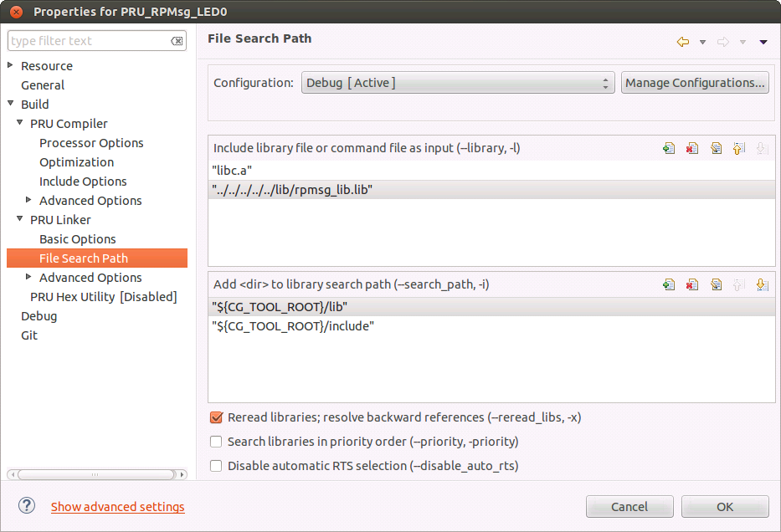Screen dimensions: 781x532
Task: Add a new library file entry
Action: (x=668, y=147)
